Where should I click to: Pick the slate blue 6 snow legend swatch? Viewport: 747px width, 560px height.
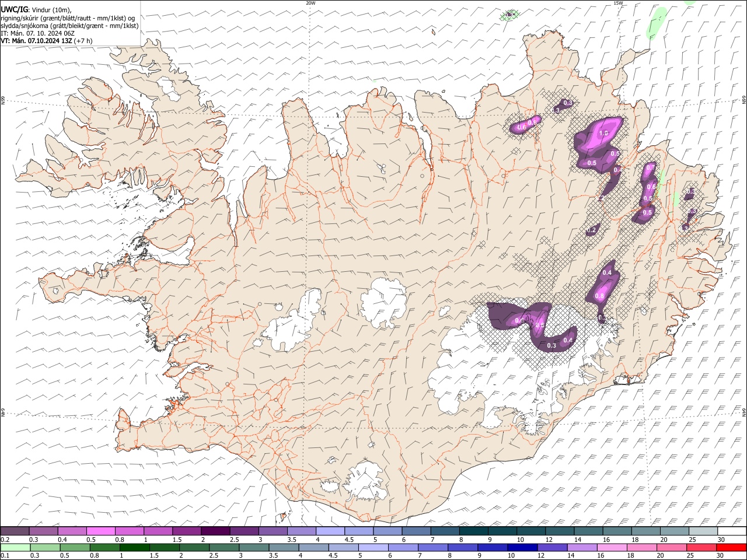(416, 531)
